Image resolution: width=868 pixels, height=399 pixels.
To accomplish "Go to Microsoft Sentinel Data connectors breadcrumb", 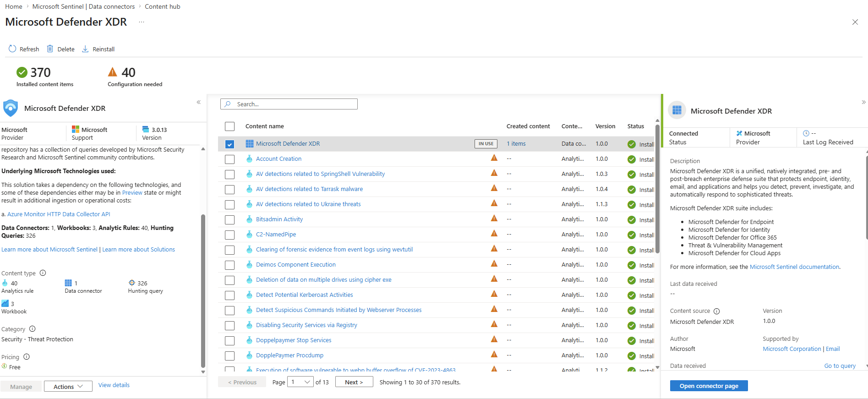I will click(83, 6).
